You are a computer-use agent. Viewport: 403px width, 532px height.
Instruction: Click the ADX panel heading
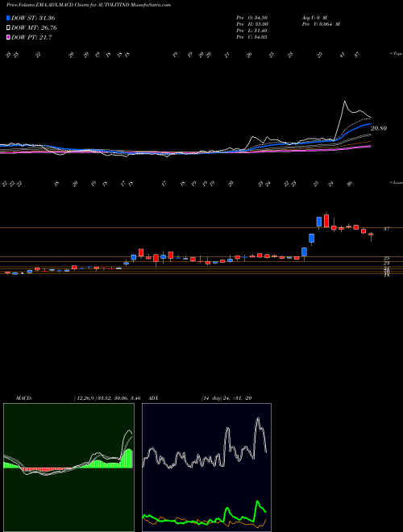(x=153, y=398)
